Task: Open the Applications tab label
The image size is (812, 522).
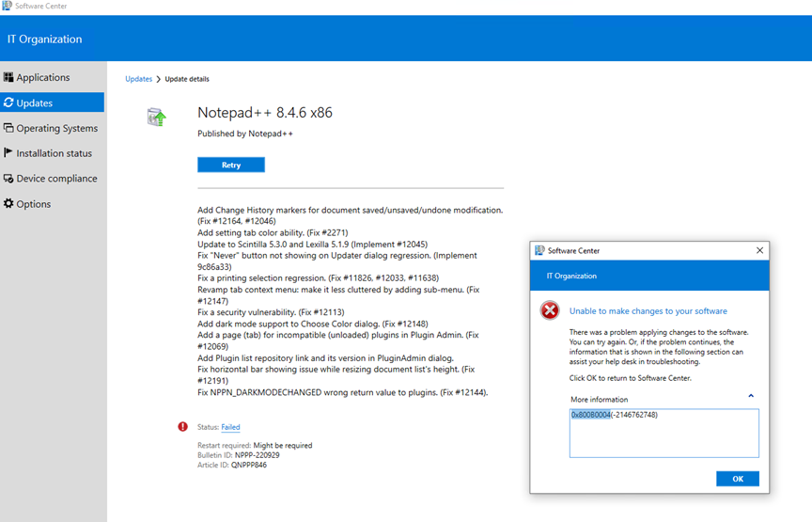Action: click(43, 77)
